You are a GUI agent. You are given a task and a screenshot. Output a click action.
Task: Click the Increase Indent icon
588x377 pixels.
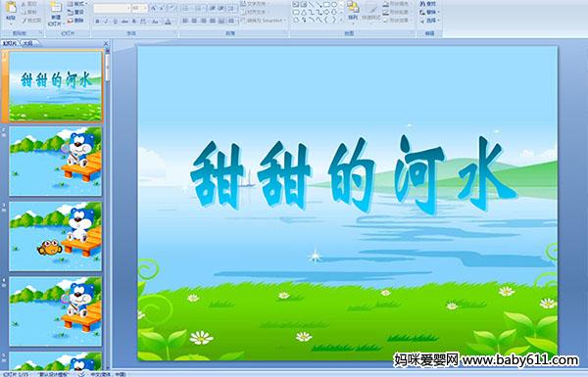tap(221, 8)
